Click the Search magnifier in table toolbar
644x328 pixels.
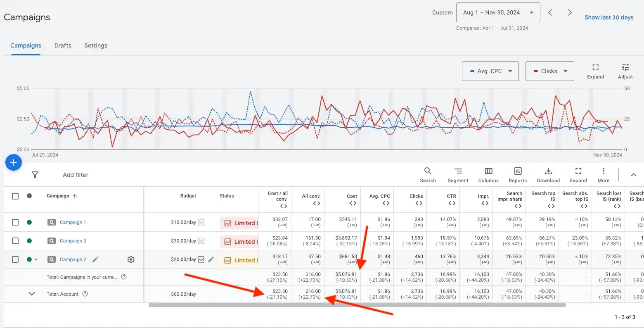point(428,175)
